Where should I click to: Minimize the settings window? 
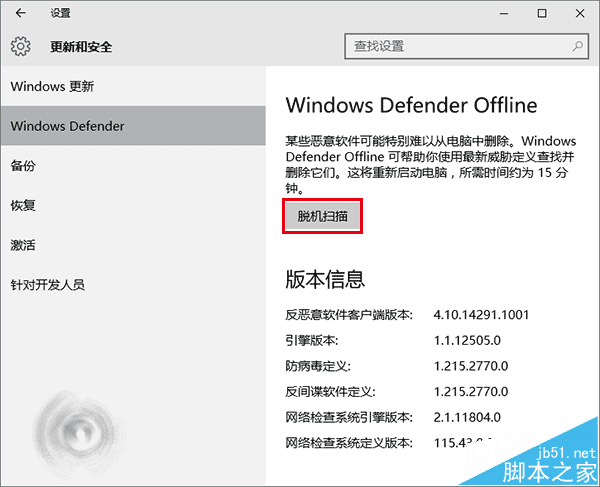click(x=504, y=13)
